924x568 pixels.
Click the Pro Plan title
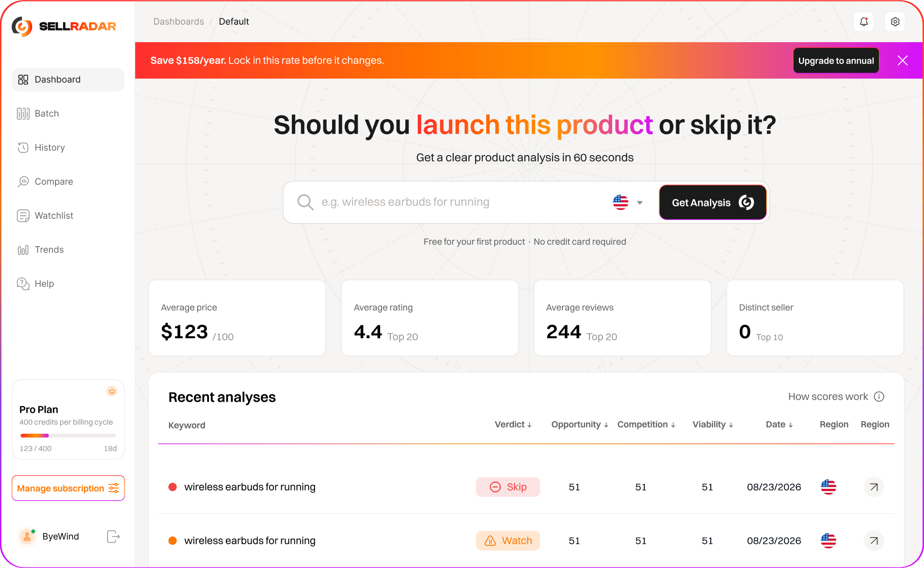[x=39, y=410]
